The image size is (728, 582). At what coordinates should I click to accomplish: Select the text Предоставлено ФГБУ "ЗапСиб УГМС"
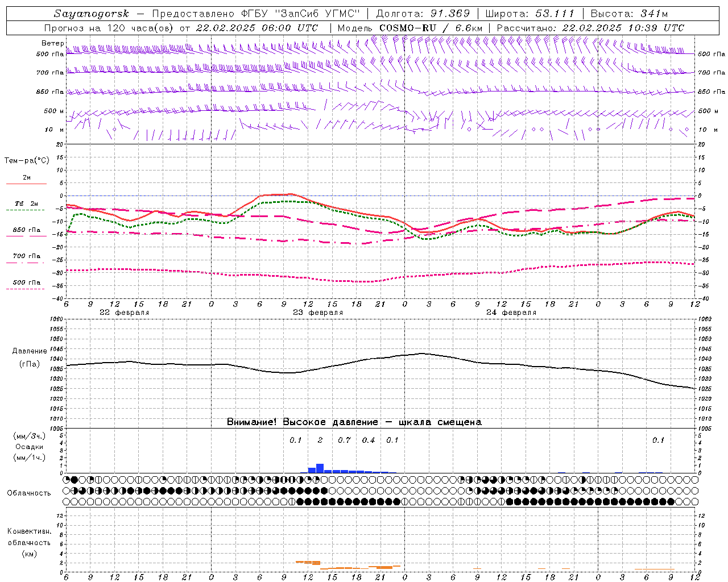(256, 14)
